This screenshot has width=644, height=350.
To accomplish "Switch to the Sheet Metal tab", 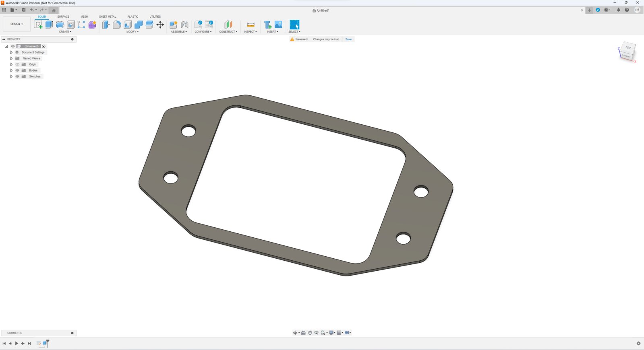I will pyautogui.click(x=108, y=16).
